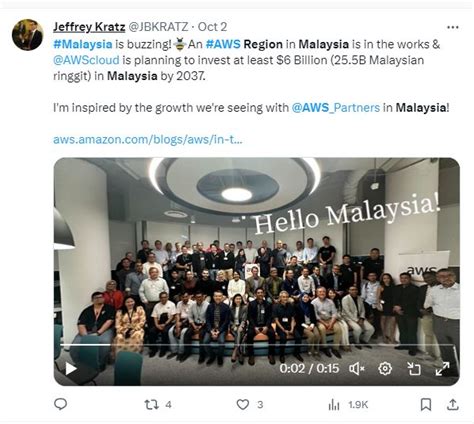Open Jeffrey Kratz profile name

(89, 27)
